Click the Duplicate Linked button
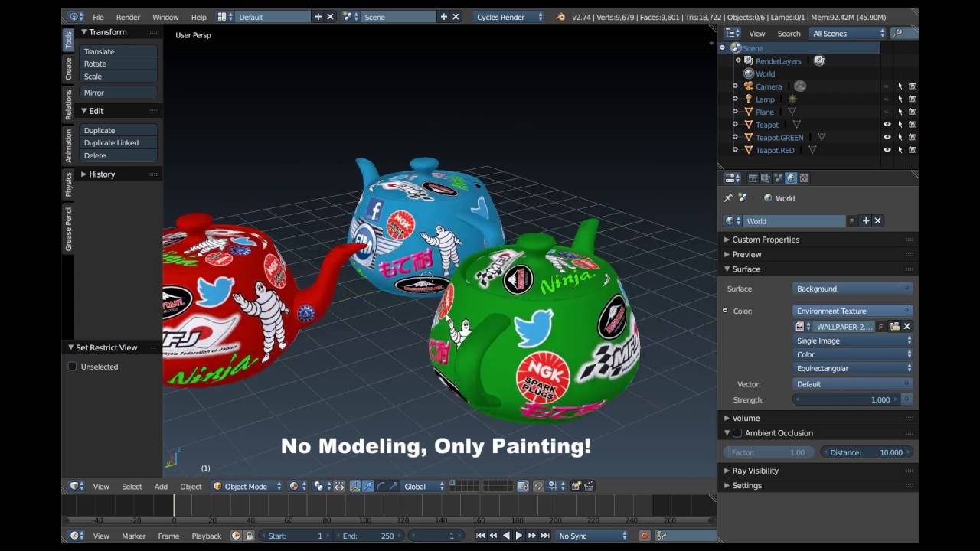The height and width of the screenshot is (551, 980). pyautogui.click(x=119, y=143)
